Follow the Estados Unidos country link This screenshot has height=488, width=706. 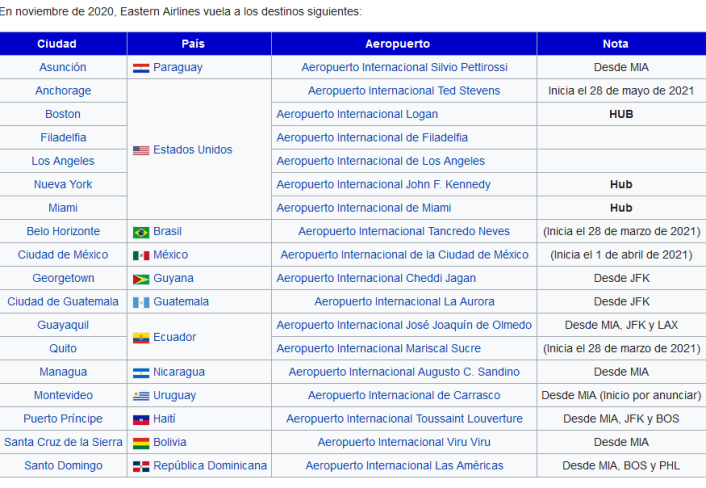(x=192, y=150)
